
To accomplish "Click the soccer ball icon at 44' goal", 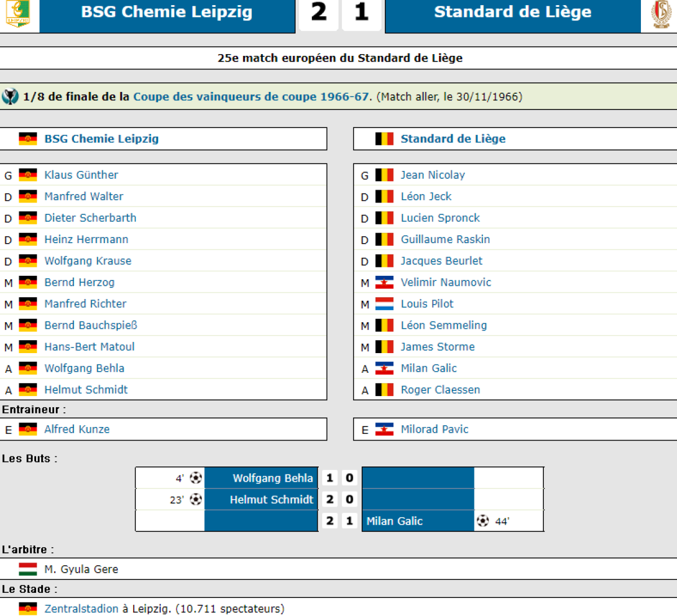I will point(483,521).
